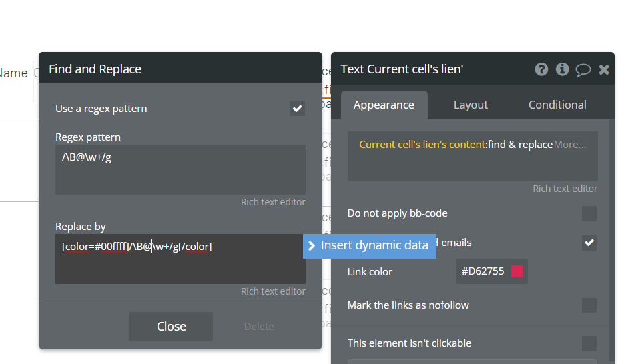Click the #D62755 hex color field

point(483,271)
